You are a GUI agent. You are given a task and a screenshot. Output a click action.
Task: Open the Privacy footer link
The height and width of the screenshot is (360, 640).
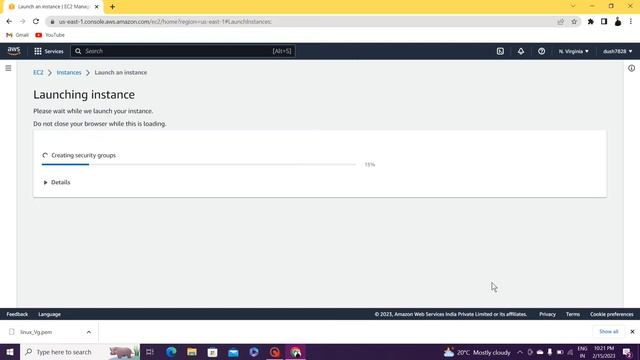pos(547,314)
